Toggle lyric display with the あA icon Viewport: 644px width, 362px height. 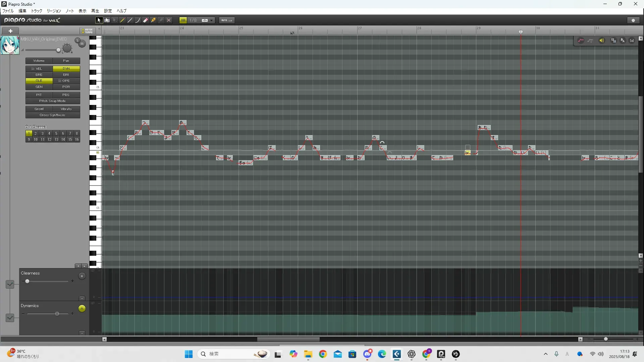click(x=623, y=41)
